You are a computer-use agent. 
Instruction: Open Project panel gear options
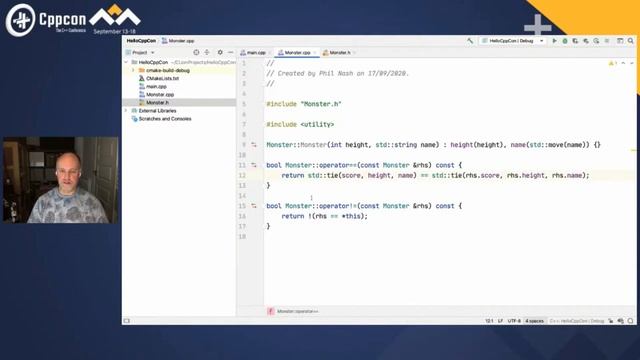coord(220,52)
